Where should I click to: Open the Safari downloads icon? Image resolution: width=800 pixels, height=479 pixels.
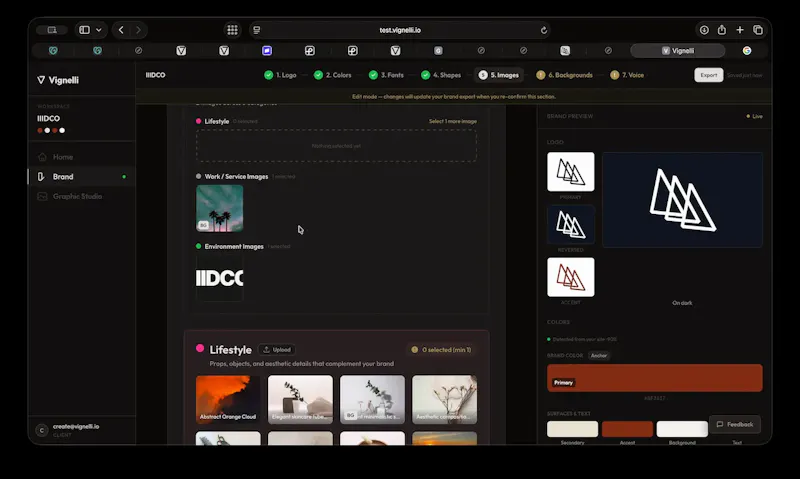click(x=704, y=30)
